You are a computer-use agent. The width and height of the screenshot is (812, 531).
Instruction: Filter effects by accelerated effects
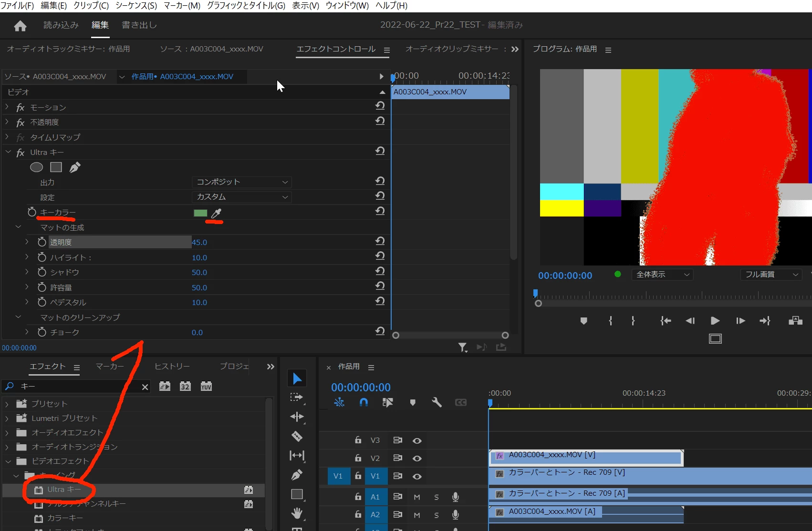(x=165, y=387)
